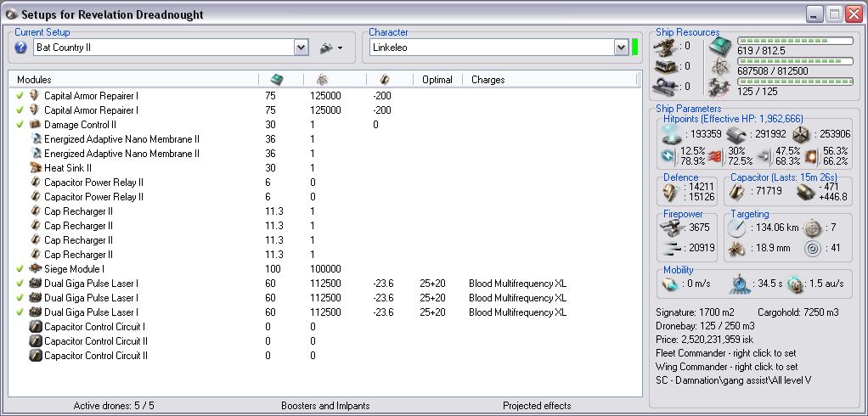This screenshot has width=868, height=416.
Task: Toggle the Damage Control II active checkmark
Action: pos(20,125)
